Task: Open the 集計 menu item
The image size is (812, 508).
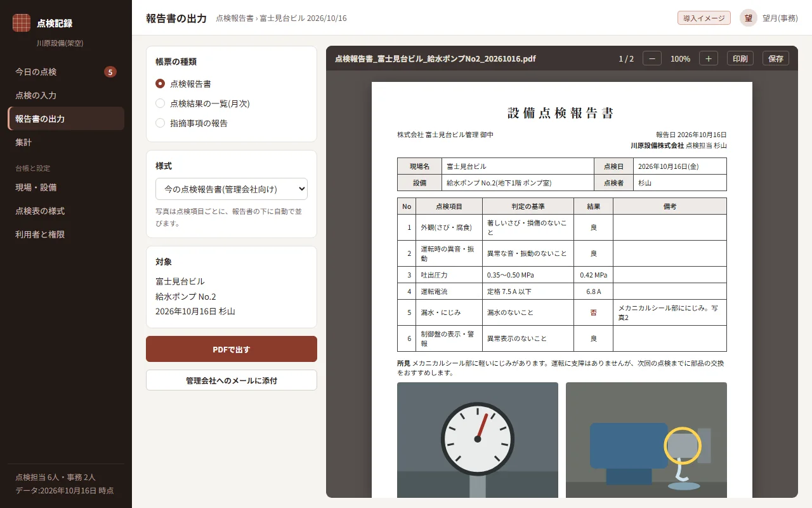Action: click(66, 142)
